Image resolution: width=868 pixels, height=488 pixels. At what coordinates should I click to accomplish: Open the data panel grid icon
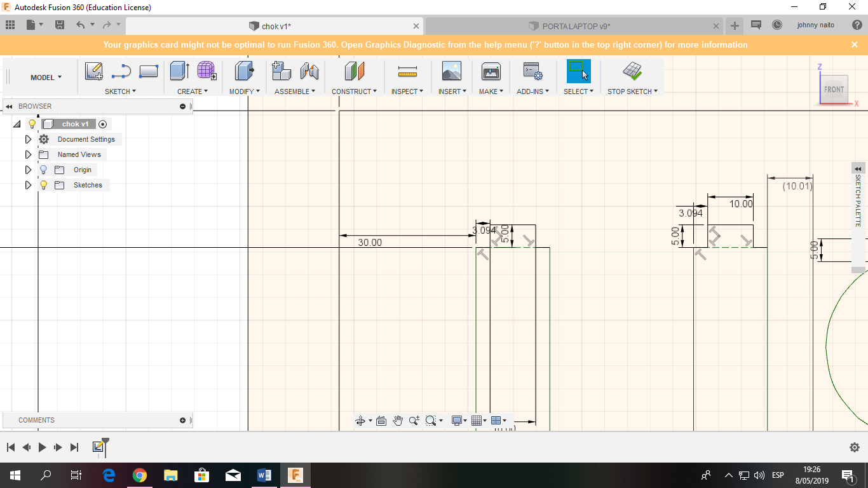click(10, 25)
